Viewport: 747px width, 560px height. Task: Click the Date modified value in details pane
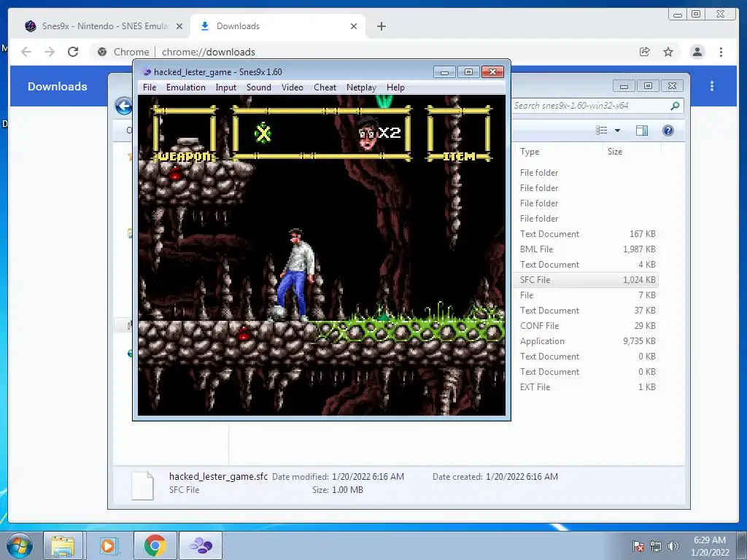click(x=368, y=477)
